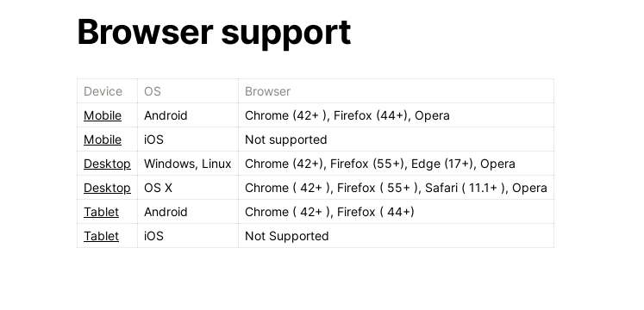Click the Android cell in Tablet row
The image size is (644, 310).
pyautogui.click(x=188, y=213)
